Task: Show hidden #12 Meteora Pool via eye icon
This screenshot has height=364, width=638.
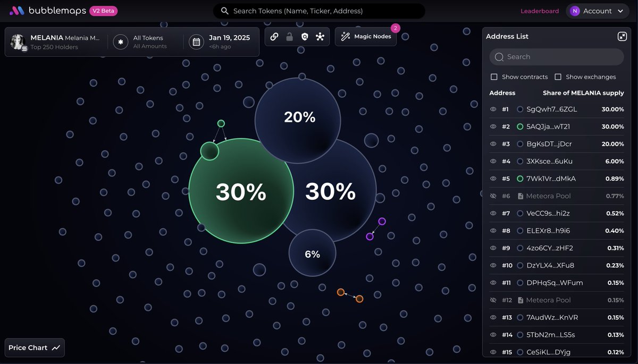Action: coord(493,300)
